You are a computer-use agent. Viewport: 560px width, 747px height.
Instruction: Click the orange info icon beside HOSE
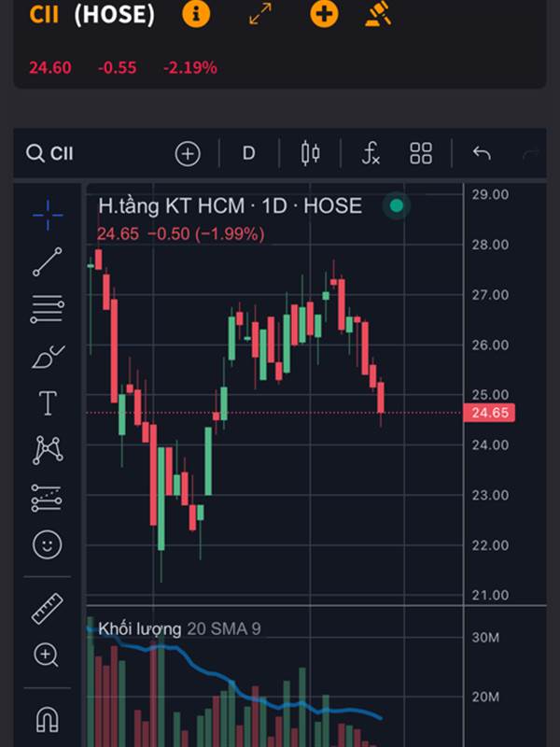pyautogui.click(x=196, y=15)
